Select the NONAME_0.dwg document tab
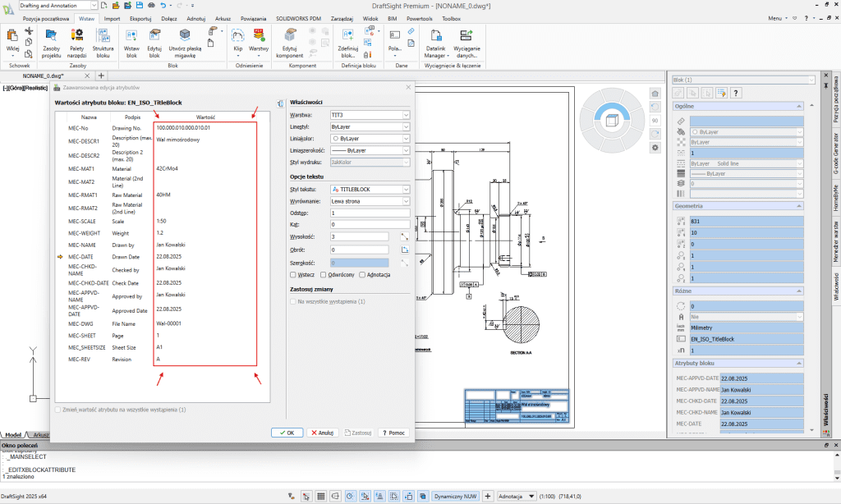The image size is (841, 504). click(43, 76)
